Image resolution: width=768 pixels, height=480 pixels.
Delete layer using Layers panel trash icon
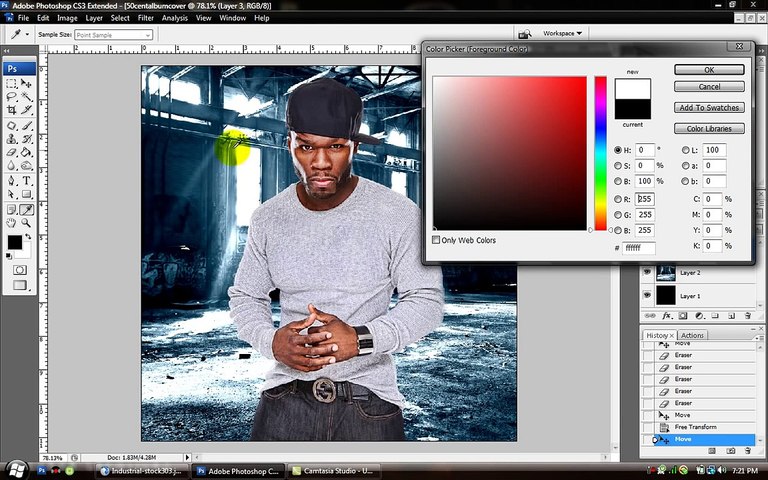click(x=747, y=315)
